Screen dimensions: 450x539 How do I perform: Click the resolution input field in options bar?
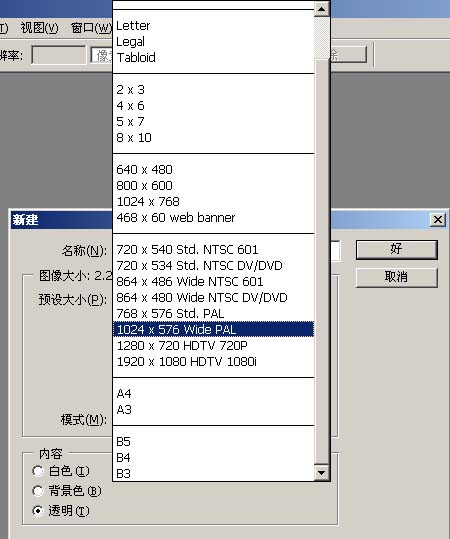tap(58, 55)
